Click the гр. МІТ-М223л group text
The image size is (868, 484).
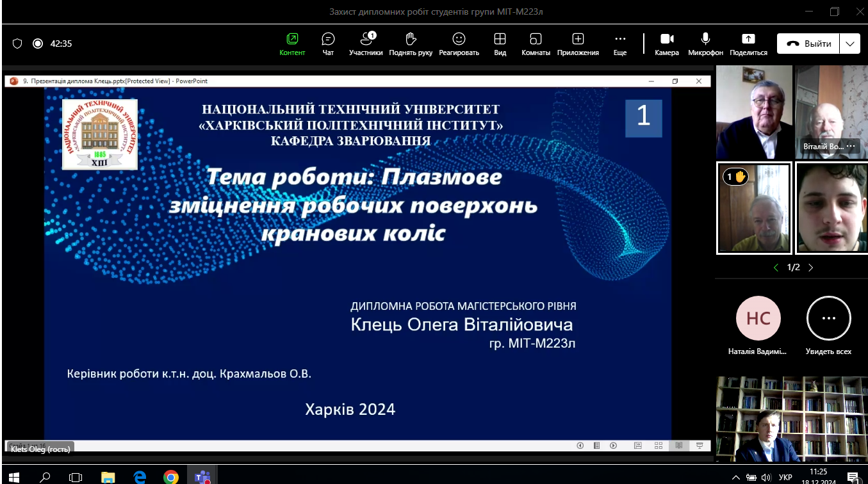532,344
